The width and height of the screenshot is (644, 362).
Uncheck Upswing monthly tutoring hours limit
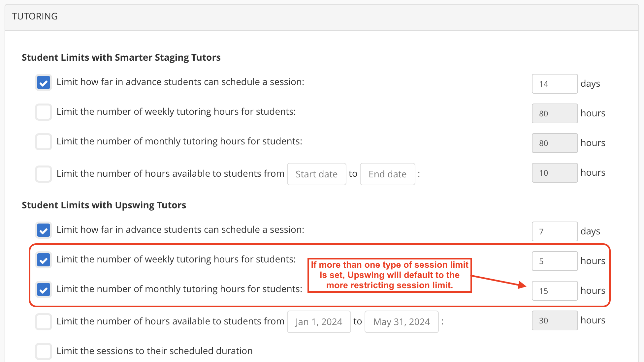[x=44, y=289]
